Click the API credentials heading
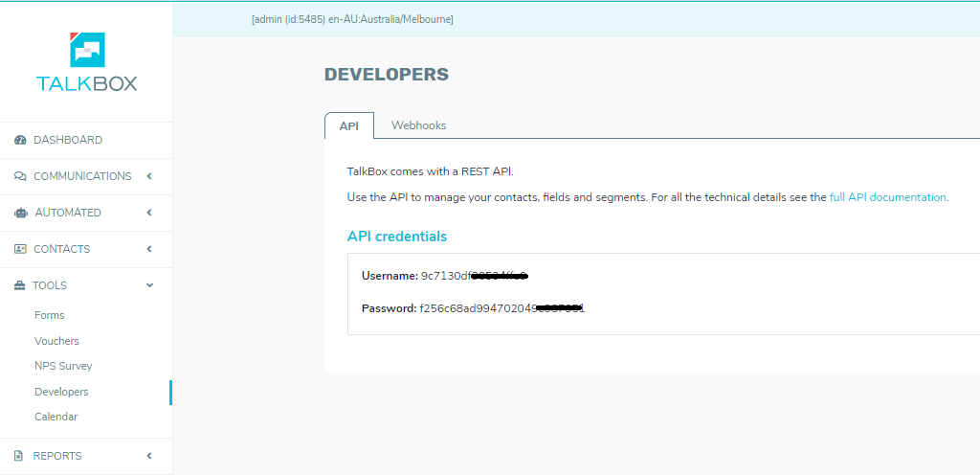Image resolution: width=980 pixels, height=475 pixels. [397, 237]
